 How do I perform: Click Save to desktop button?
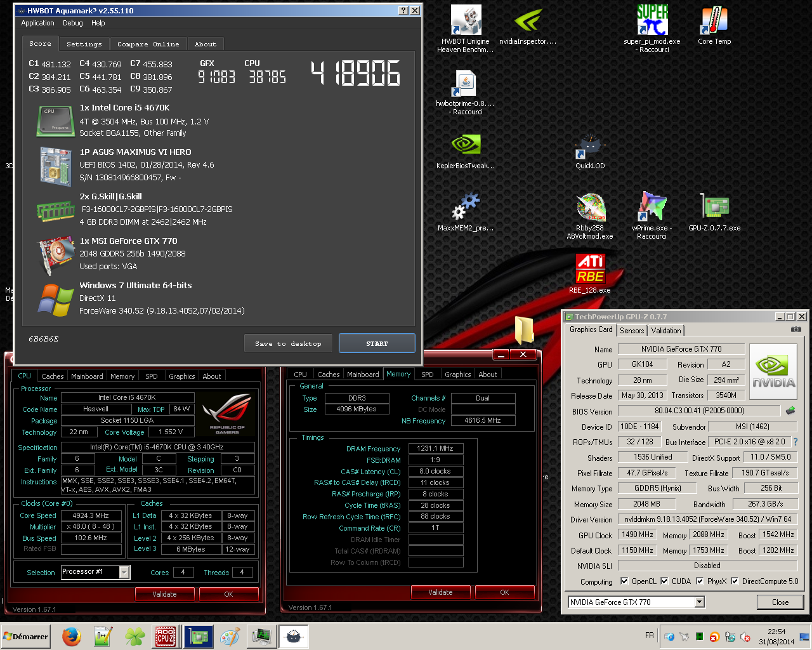pos(288,343)
